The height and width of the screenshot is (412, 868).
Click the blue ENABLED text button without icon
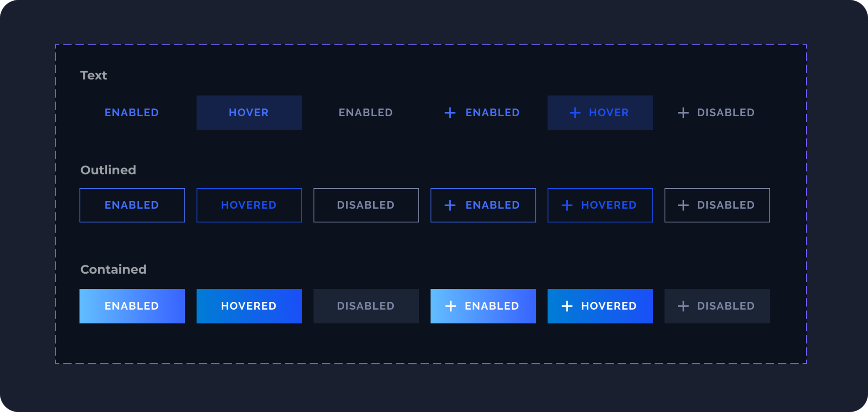pos(132,113)
